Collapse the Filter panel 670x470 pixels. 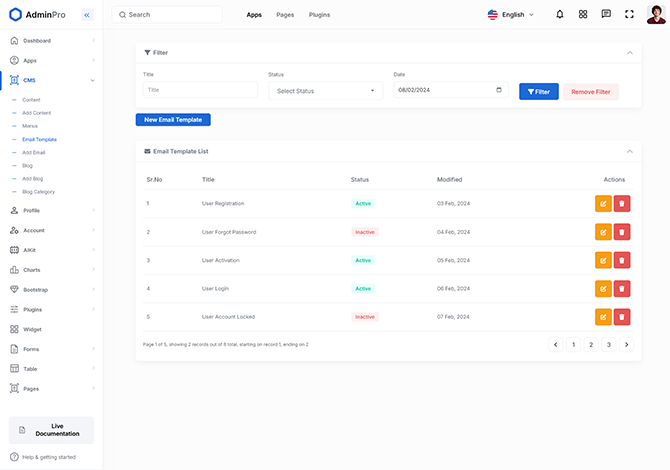(629, 52)
